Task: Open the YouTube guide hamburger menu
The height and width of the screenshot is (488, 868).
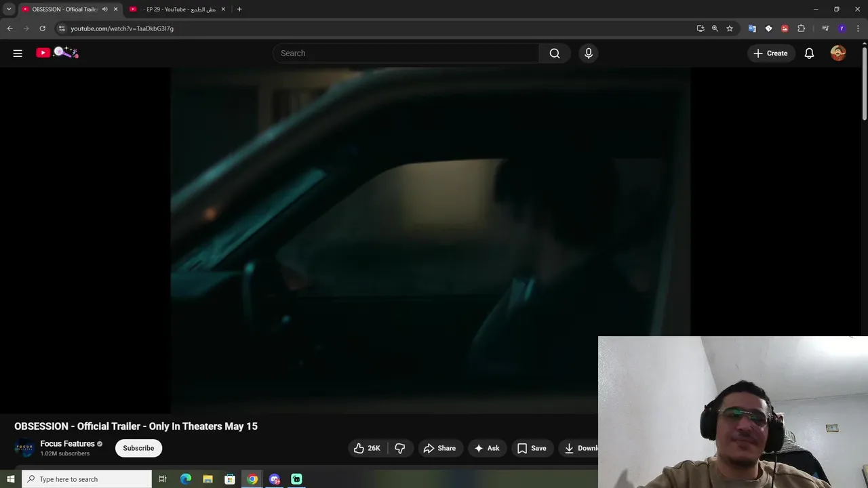Action: click(18, 53)
